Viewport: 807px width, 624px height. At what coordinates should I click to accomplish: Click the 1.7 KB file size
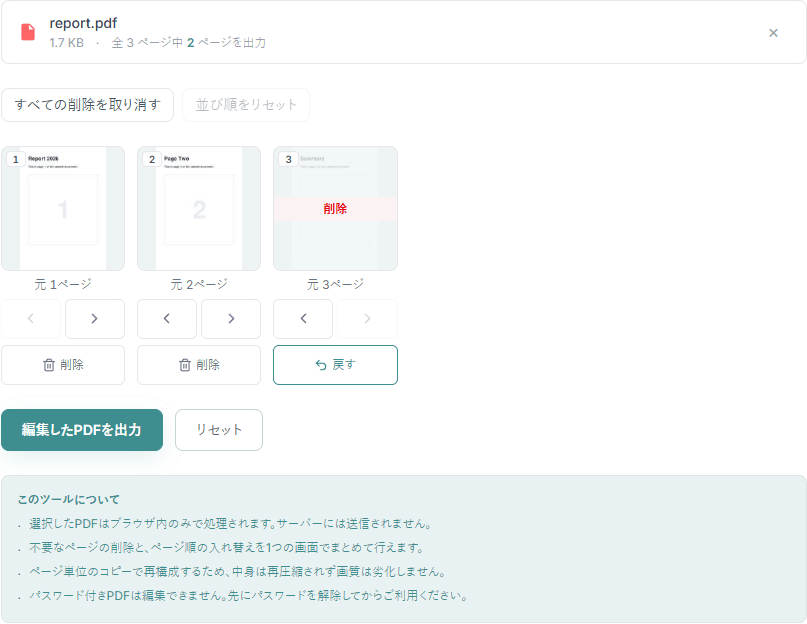66,43
